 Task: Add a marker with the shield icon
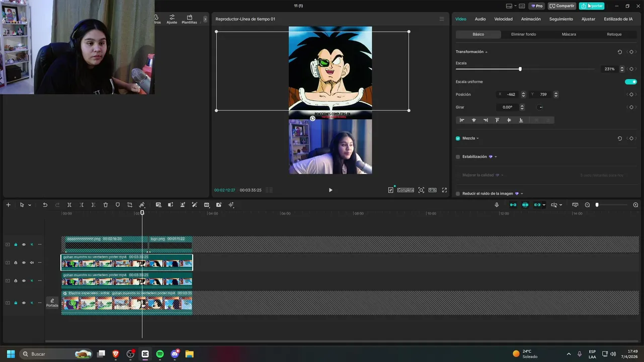(118, 205)
